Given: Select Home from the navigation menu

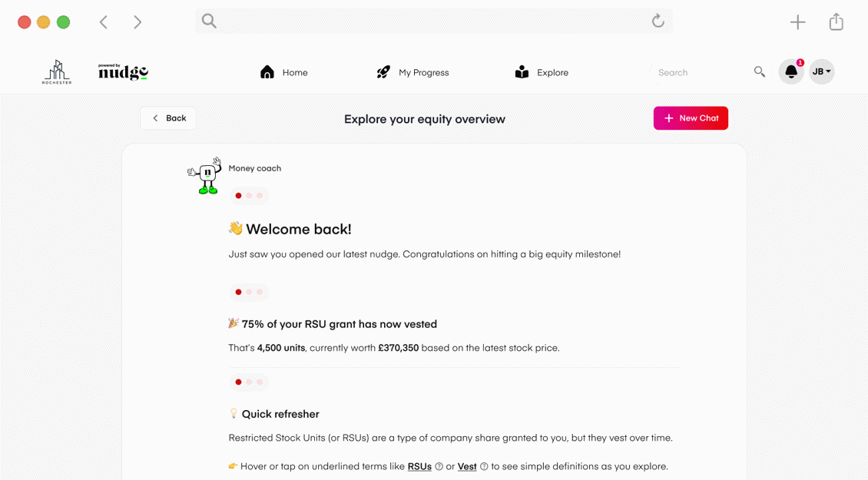Looking at the screenshot, I should pyautogui.click(x=293, y=71).
